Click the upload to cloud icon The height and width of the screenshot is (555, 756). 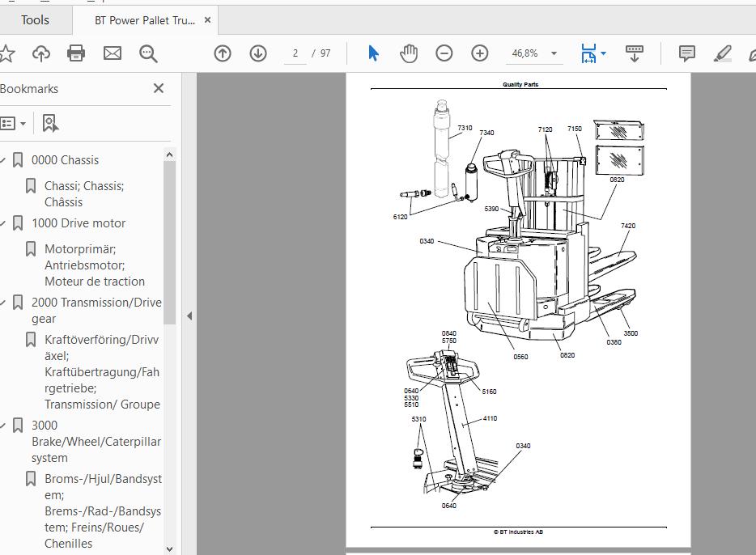click(x=41, y=53)
